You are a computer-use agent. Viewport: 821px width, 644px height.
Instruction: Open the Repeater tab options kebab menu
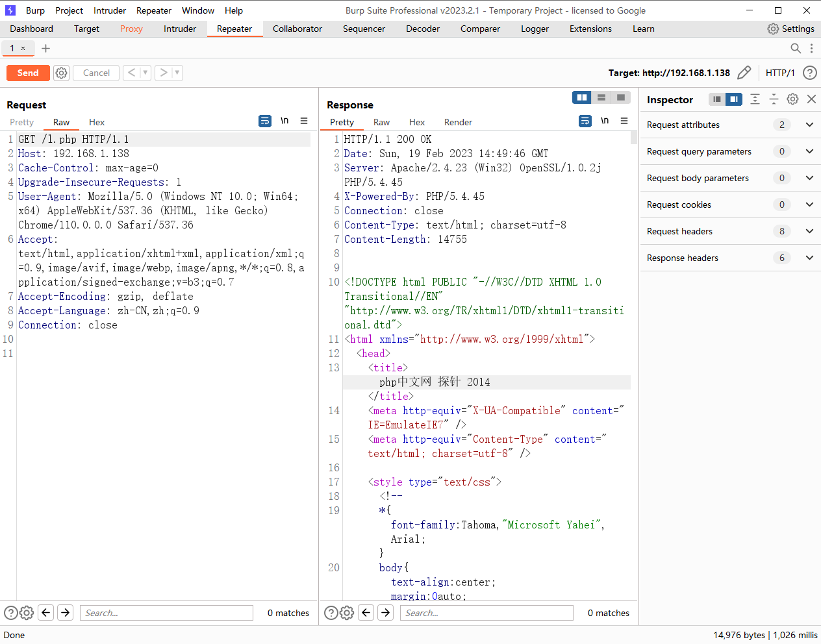[x=811, y=48]
